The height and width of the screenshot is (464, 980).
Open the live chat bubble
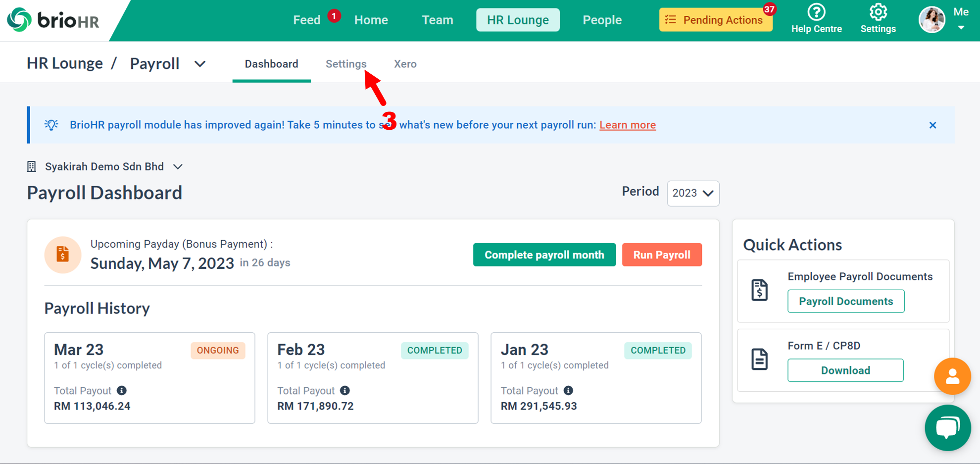coord(947,428)
